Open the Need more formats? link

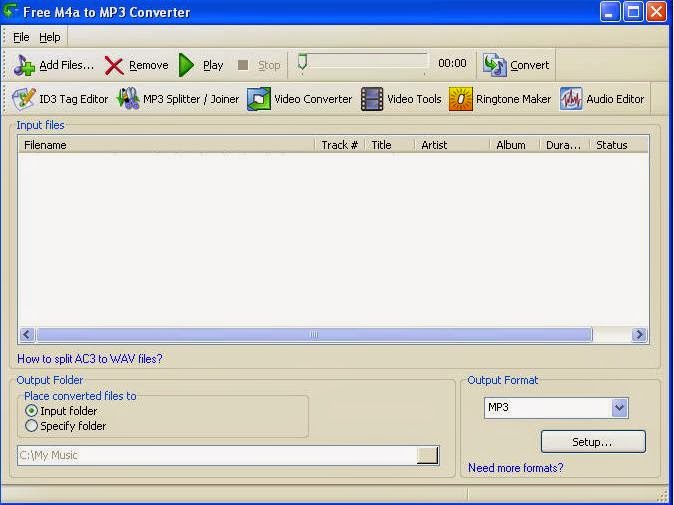tap(515, 468)
